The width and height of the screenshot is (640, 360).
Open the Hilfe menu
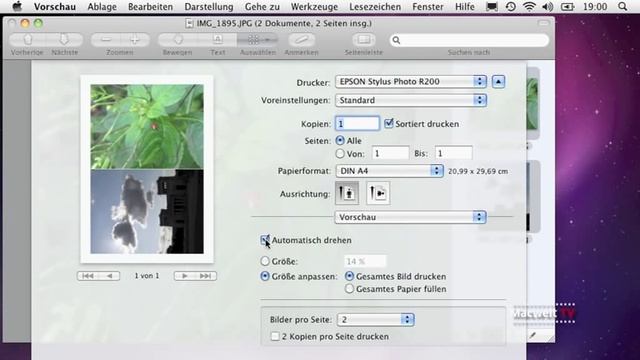pos(464,7)
